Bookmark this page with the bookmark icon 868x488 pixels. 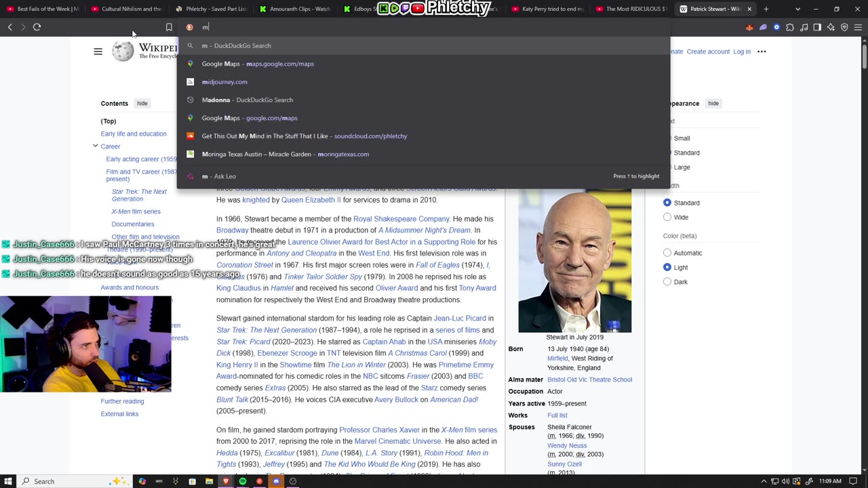coord(169,27)
